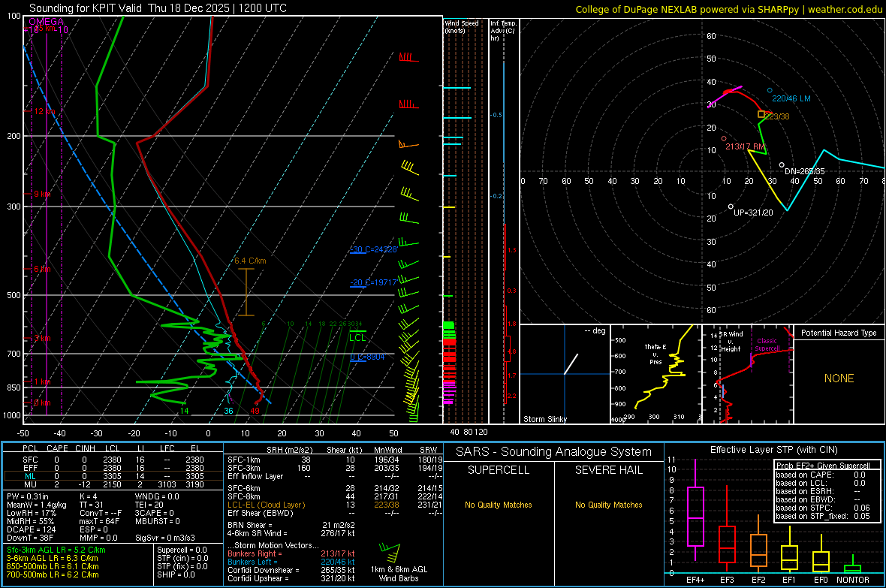Click the based on STPC: 0.06 line

click(x=823, y=508)
